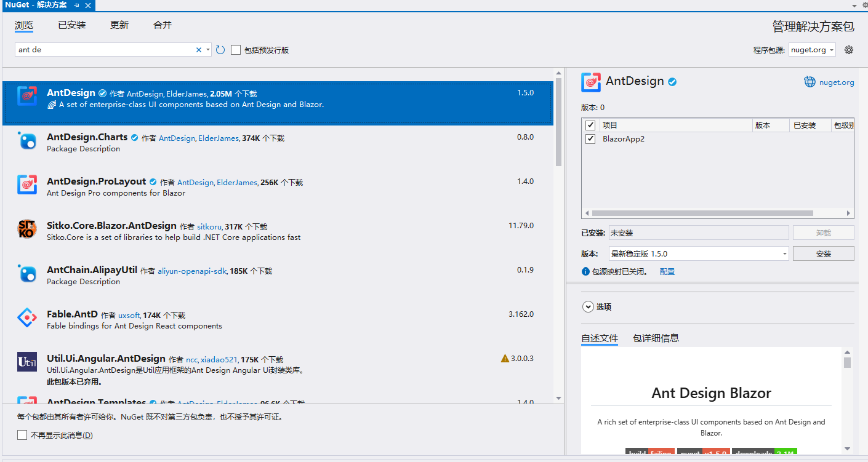Click the AntDesign.ProLayout package icon
The height and width of the screenshot is (462, 868).
pyautogui.click(x=27, y=185)
